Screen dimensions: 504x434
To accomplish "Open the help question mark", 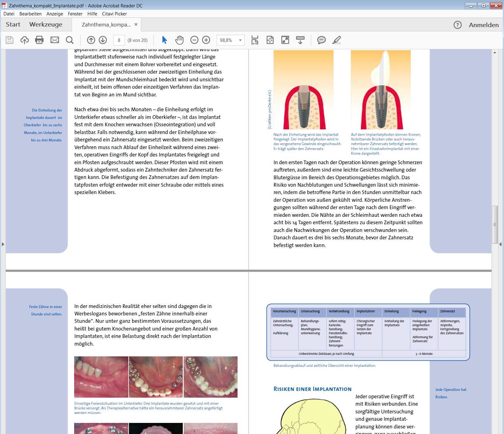I will pyautogui.click(x=458, y=25).
